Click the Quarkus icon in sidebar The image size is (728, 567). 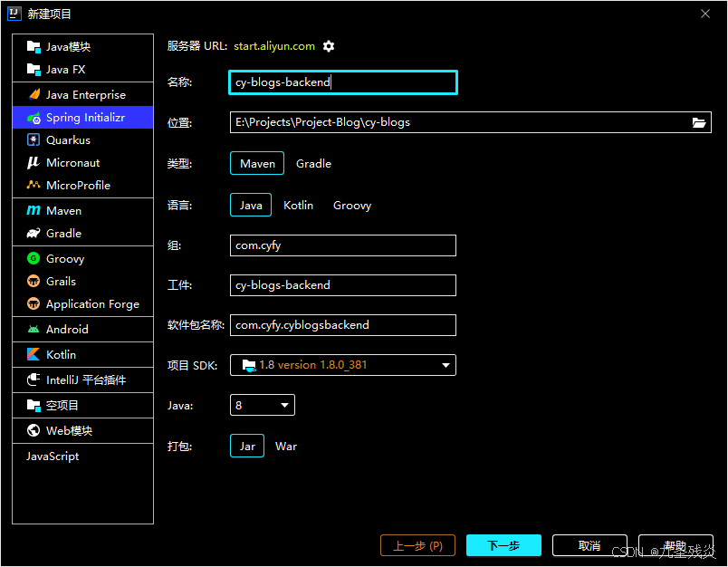pos(34,139)
